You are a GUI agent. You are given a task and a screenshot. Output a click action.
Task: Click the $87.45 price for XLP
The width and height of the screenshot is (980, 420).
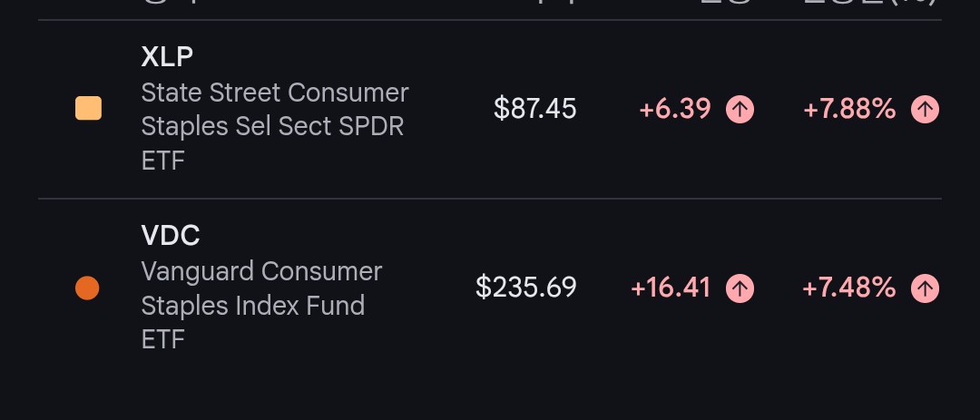point(535,109)
